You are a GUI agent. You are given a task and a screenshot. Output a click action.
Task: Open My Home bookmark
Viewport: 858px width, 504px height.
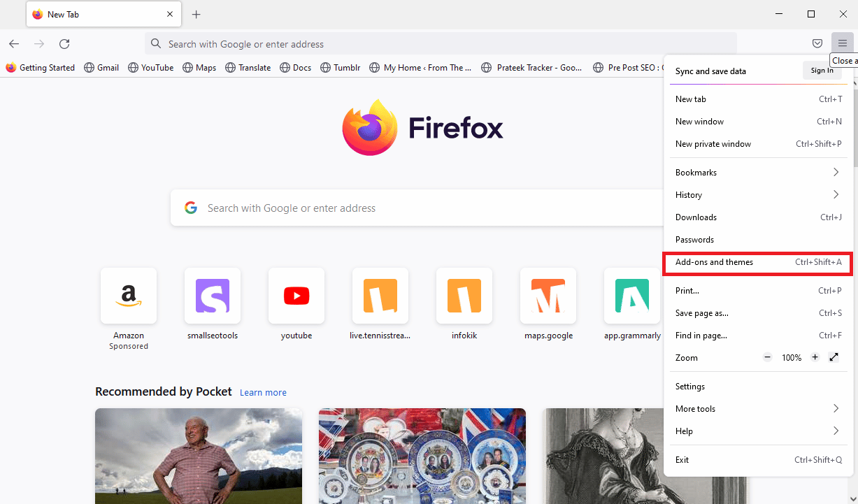coord(420,68)
